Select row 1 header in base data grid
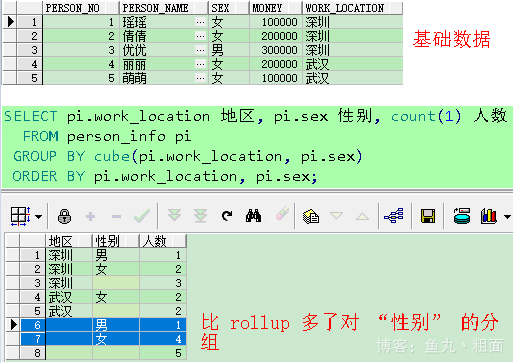Viewport: 514px width, 363px height. (x=29, y=22)
